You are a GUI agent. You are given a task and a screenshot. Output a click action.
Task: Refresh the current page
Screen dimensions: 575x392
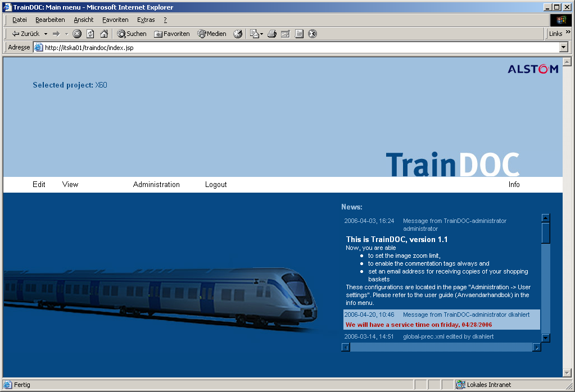click(90, 34)
